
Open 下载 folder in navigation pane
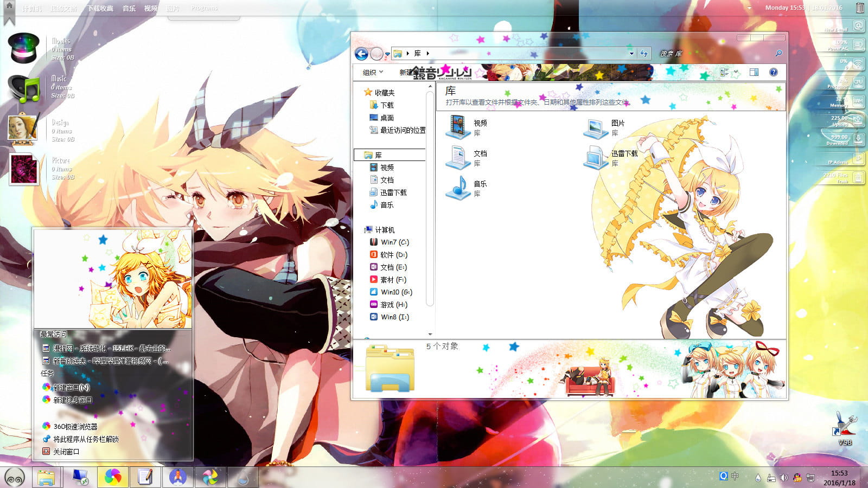point(381,105)
